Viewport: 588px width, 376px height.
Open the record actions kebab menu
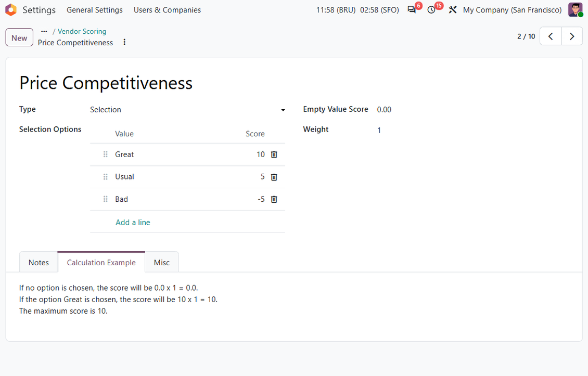(x=124, y=42)
